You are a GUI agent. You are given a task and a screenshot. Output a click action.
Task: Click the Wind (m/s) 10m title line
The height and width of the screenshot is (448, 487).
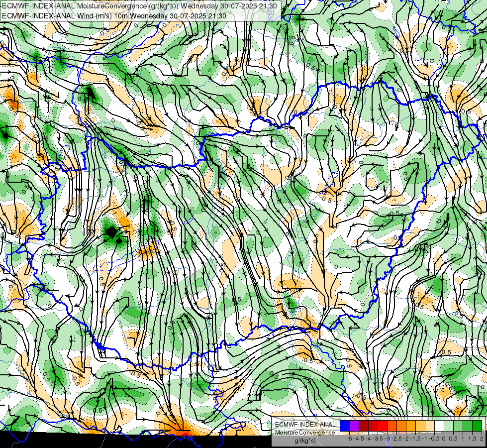point(114,16)
